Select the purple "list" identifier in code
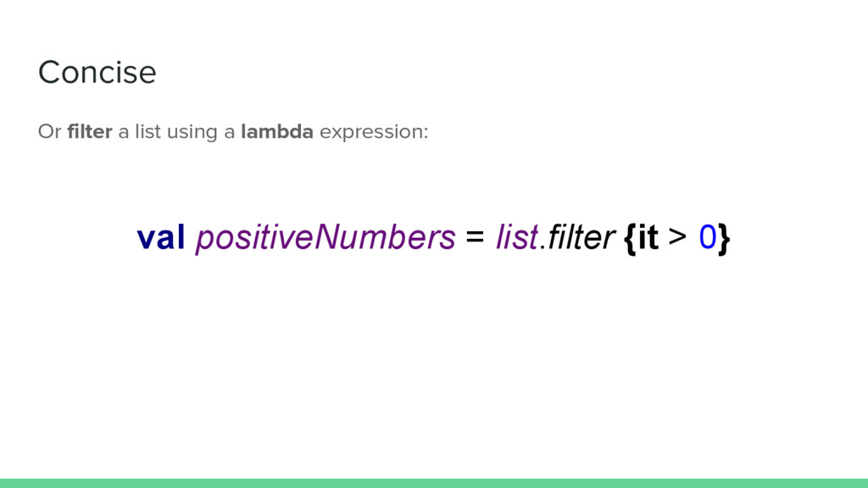Viewport: 868px width, 488px height. (x=516, y=237)
